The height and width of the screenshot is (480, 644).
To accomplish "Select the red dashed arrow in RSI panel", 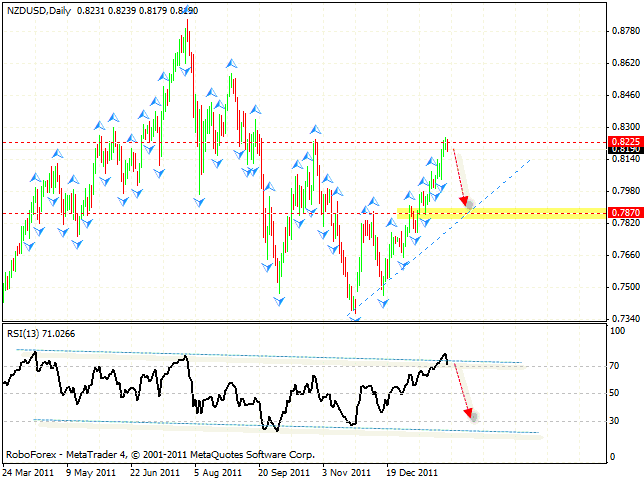I will click(x=463, y=390).
